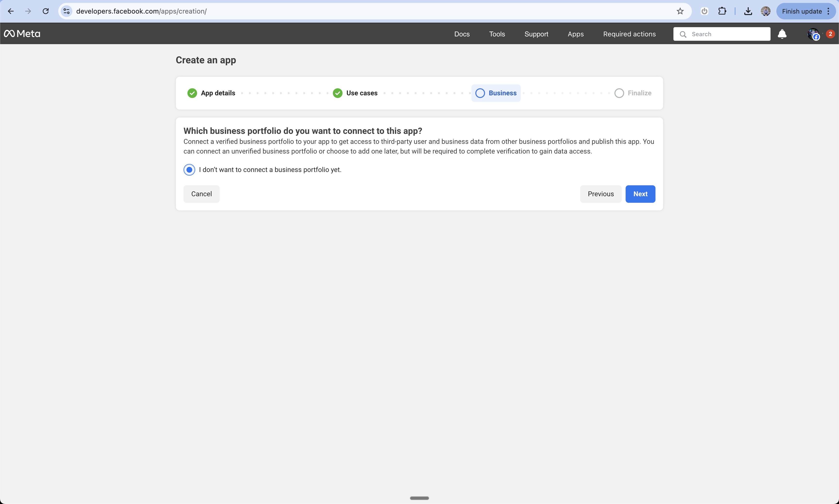839x504 pixels.
Task: Open the Support menu
Action: pyautogui.click(x=536, y=34)
